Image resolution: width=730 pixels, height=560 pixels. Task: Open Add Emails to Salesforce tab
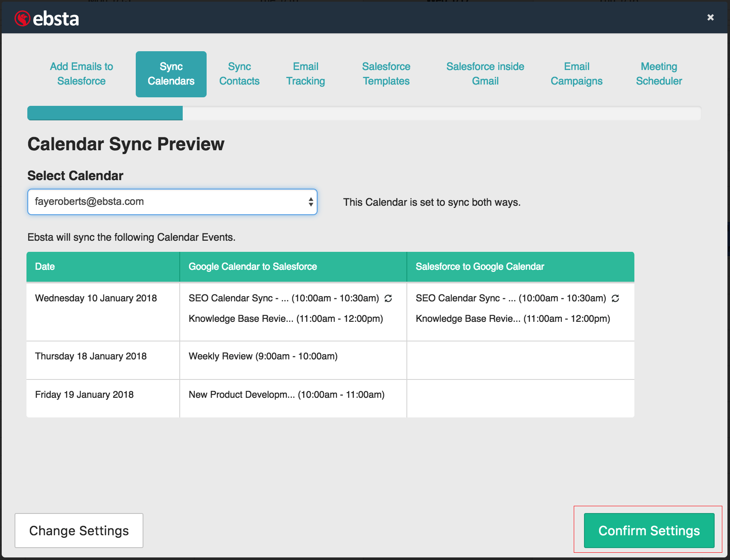pyautogui.click(x=82, y=74)
